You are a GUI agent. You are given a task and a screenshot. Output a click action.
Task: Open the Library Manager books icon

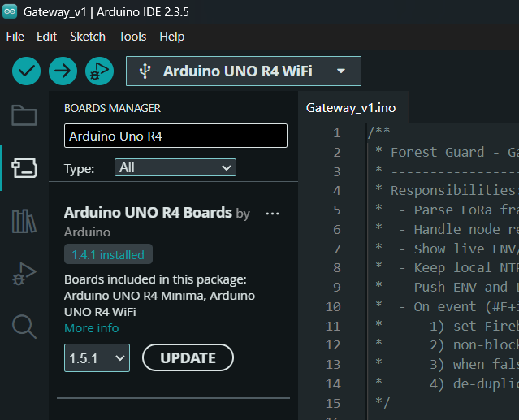click(x=24, y=221)
